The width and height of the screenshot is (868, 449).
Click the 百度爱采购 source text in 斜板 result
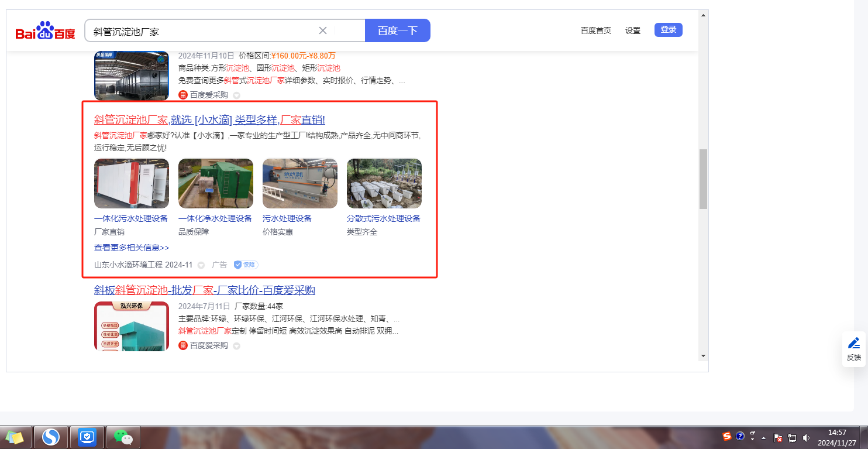(209, 345)
